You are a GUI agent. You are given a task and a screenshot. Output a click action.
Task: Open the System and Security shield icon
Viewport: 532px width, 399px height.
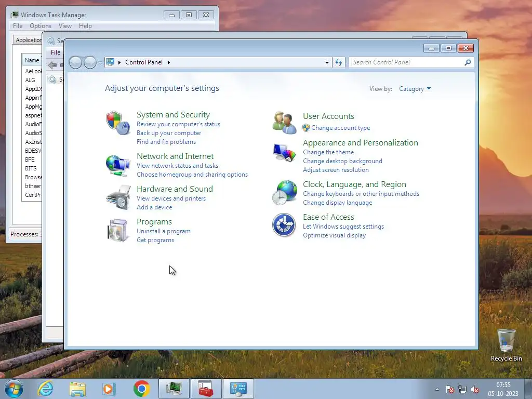pos(118,123)
